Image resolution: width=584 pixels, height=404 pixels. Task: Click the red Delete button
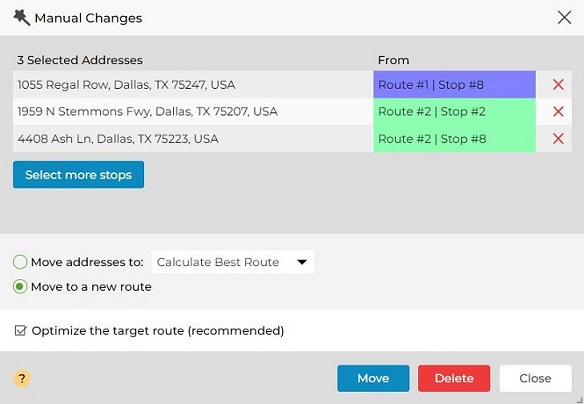(x=454, y=378)
